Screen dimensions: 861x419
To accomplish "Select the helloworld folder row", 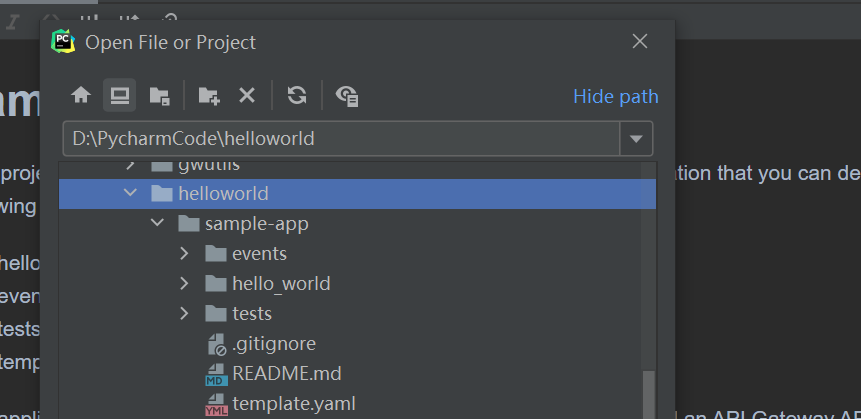I will click(357, 193).
